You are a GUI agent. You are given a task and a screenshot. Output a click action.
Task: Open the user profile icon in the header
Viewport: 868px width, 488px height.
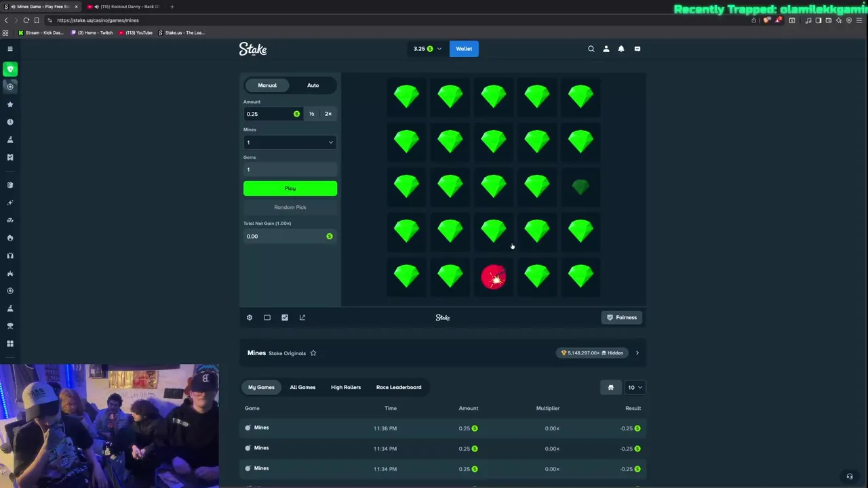606,49
